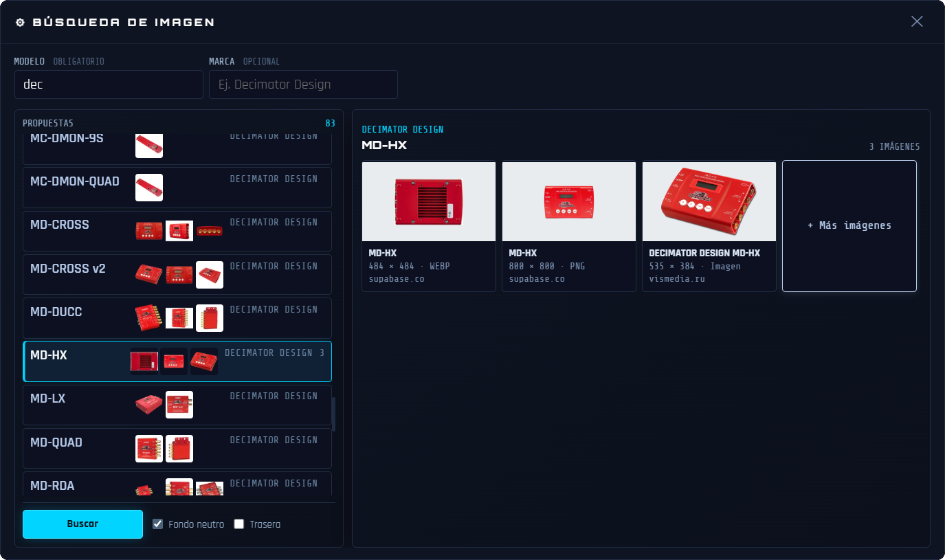Click the 83 proposals count
Viewport: 945px width, 560px height.
click(330, 124)
